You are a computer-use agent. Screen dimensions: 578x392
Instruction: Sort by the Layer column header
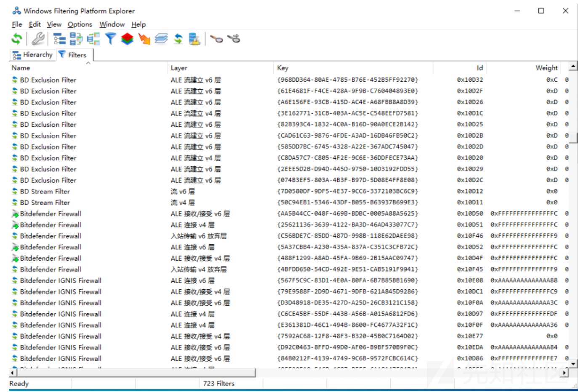(x=221, y=68)
